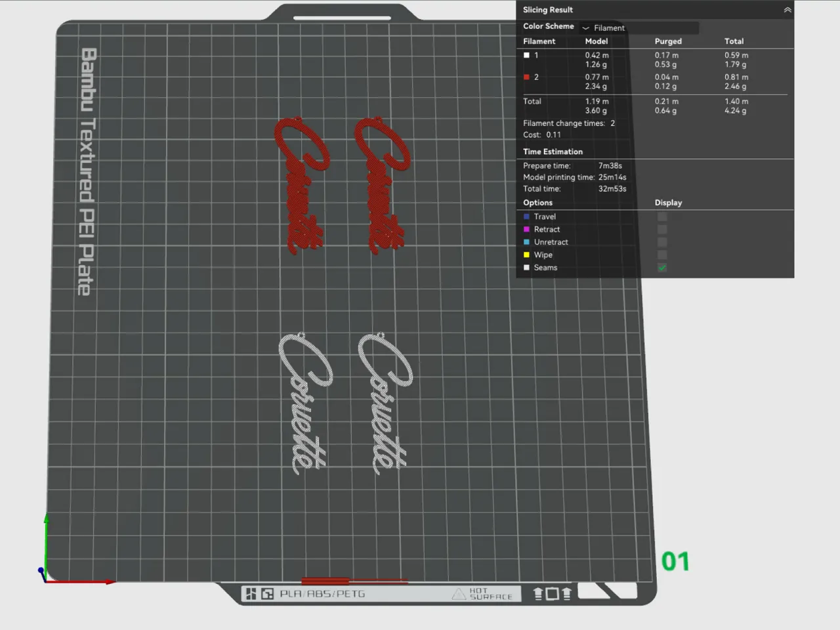Image resolution: width=840 pixels, height=630 pixels.
Task: Click the Model column header
Action: [597, 41]
